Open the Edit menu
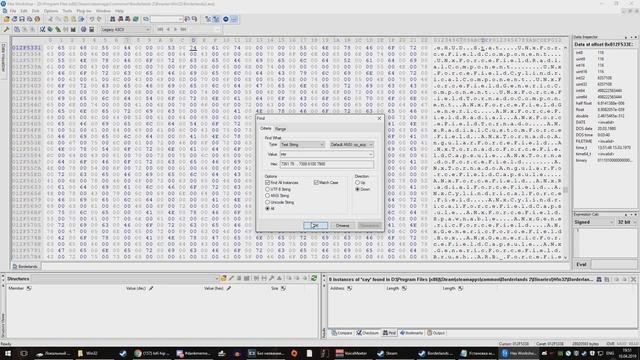Screen dimensions: 640x360 click(x=24, y=11)
